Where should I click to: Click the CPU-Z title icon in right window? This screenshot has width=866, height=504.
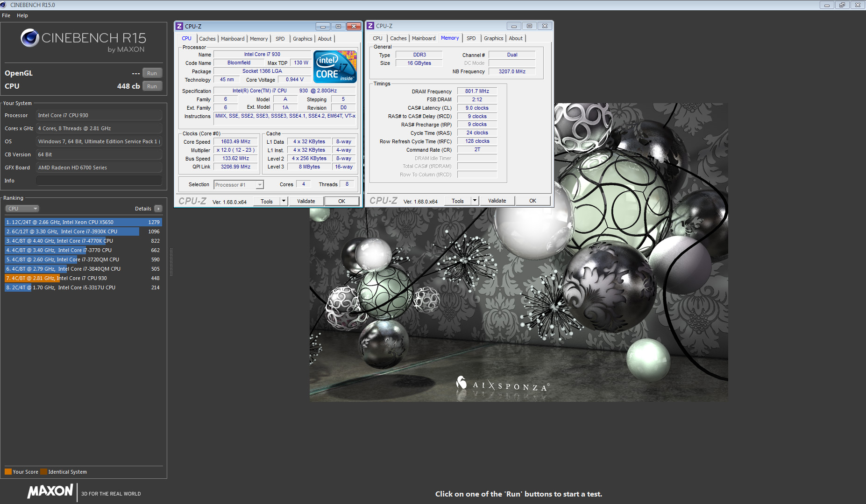(x=370, y=26)
